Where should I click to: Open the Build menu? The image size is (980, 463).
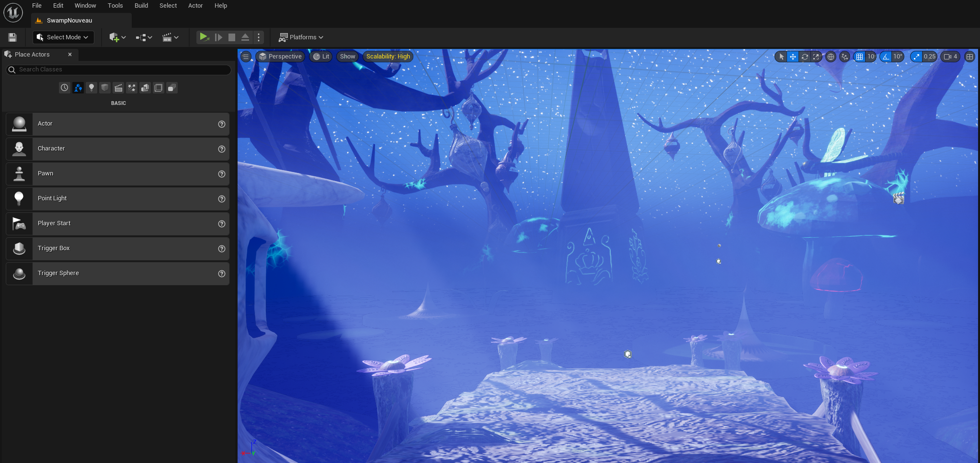pyautogui.click(x=141, y=5)
